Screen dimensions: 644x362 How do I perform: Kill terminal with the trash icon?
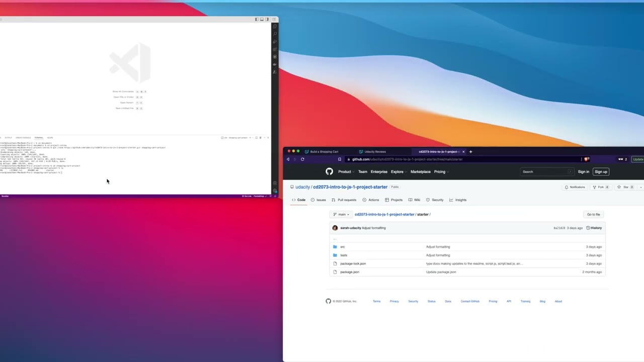[x=260, y=137]
